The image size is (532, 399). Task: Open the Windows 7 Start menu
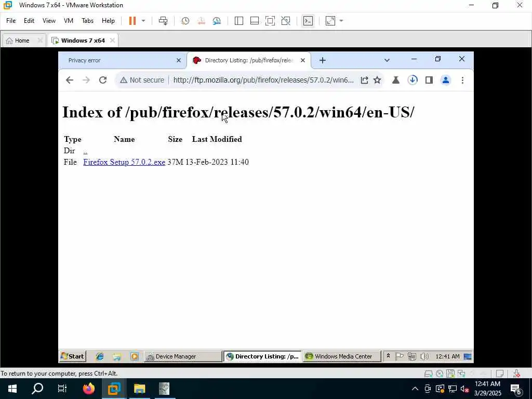[x=73, y=356]
